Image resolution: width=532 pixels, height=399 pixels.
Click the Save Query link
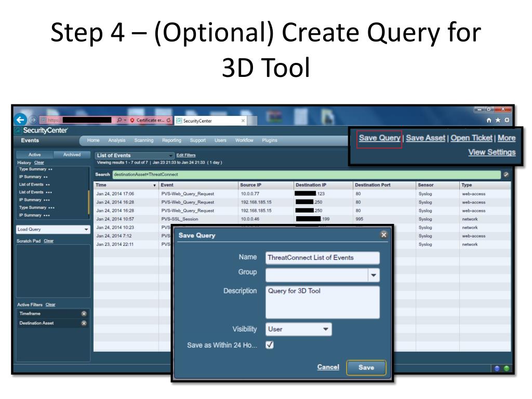click(x=379, y=138)
